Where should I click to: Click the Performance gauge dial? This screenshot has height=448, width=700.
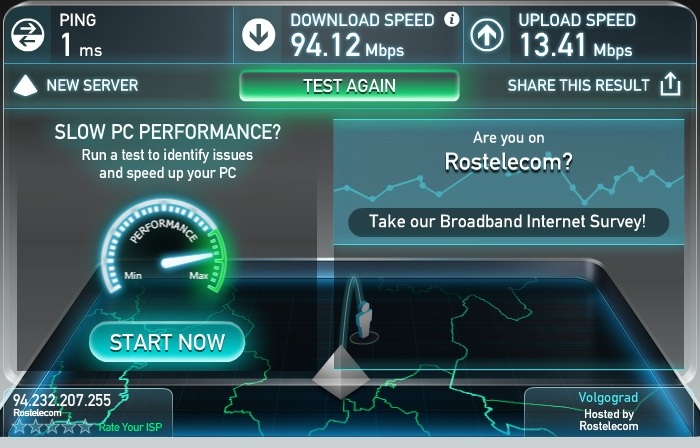pyautogui.click(x=164, y=245)
